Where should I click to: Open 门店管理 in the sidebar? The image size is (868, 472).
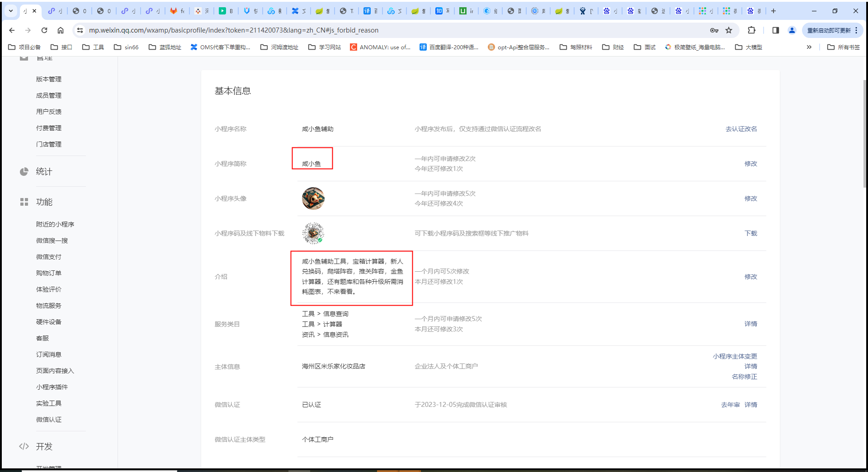pyautogui.click(x=49, y=144)
